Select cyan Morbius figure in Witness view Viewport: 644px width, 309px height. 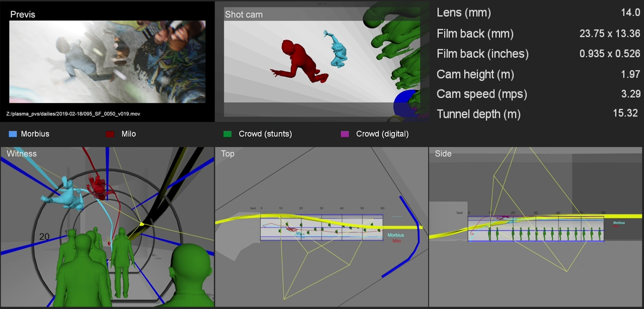point(63,193)
